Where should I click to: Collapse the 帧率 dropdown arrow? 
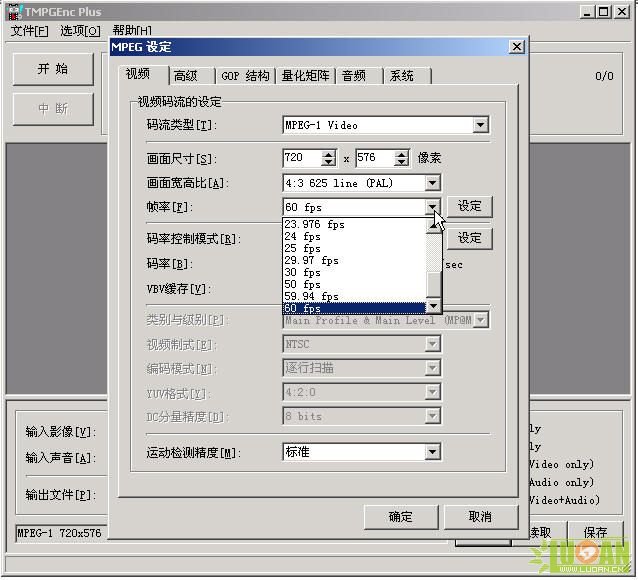coord(433,207)
